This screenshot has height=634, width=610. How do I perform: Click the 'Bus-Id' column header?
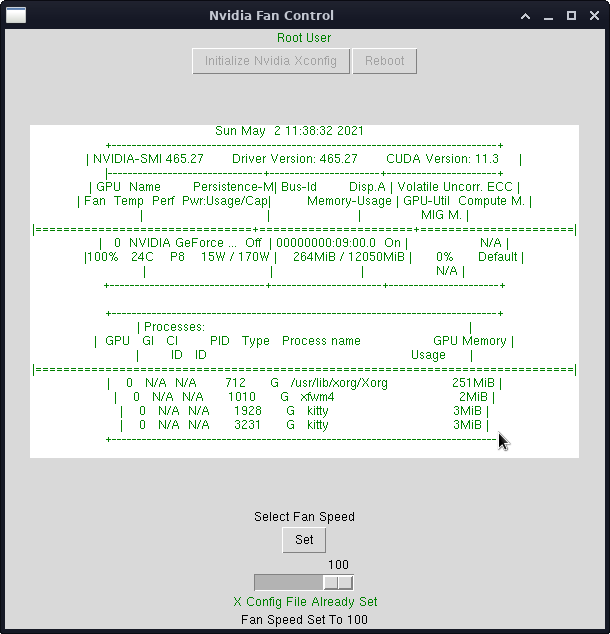coord(299,187)
